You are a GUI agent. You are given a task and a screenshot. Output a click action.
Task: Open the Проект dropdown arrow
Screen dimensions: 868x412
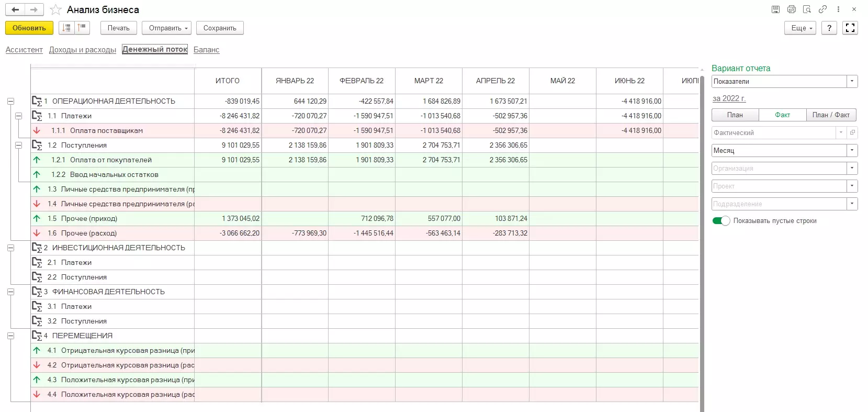852,186
